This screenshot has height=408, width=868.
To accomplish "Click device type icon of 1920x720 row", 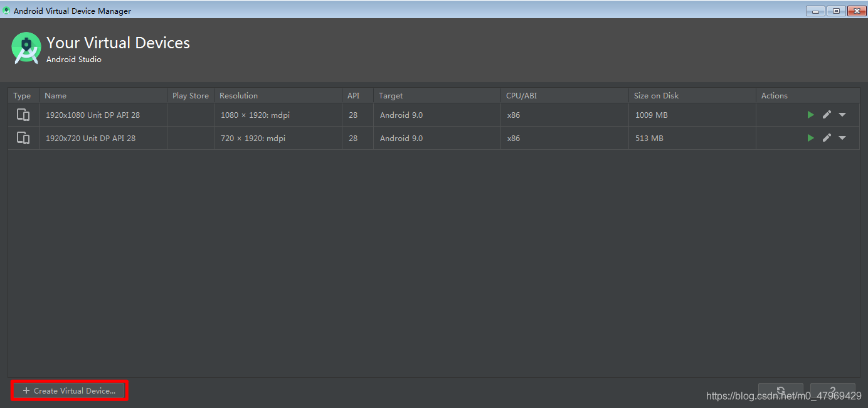I will [23, 138].
